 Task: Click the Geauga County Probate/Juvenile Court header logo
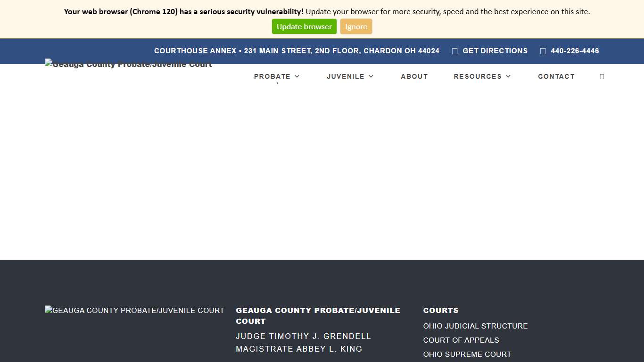[128, 64]
